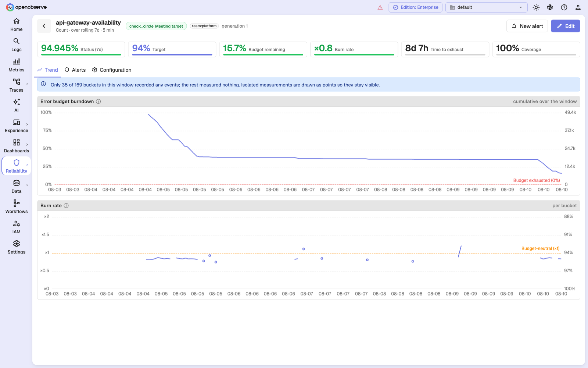This screenshot has height=368, width=588.
Task: Click the 8d 7h Time to exhaust card
Action: [445, 49]
